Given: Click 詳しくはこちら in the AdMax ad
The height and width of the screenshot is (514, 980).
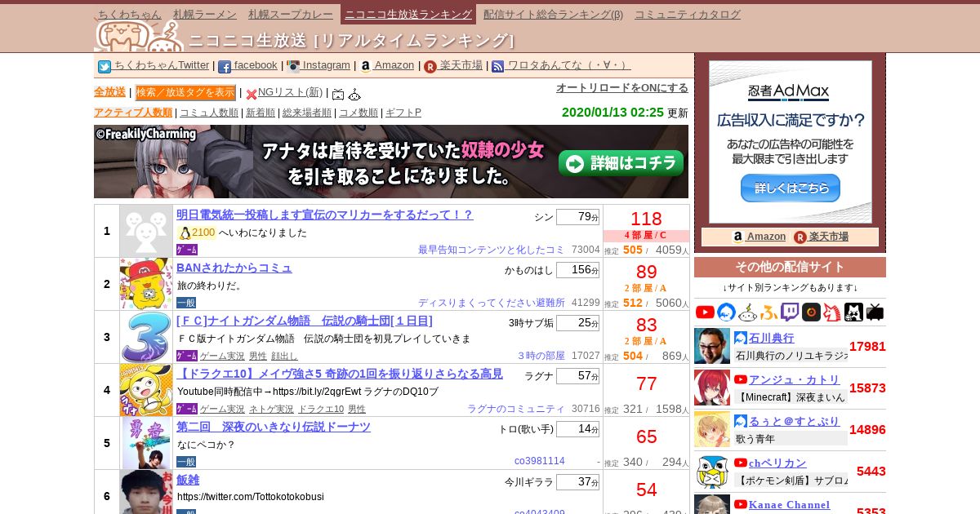Looking at the screenshot, I should coord(791,188).
